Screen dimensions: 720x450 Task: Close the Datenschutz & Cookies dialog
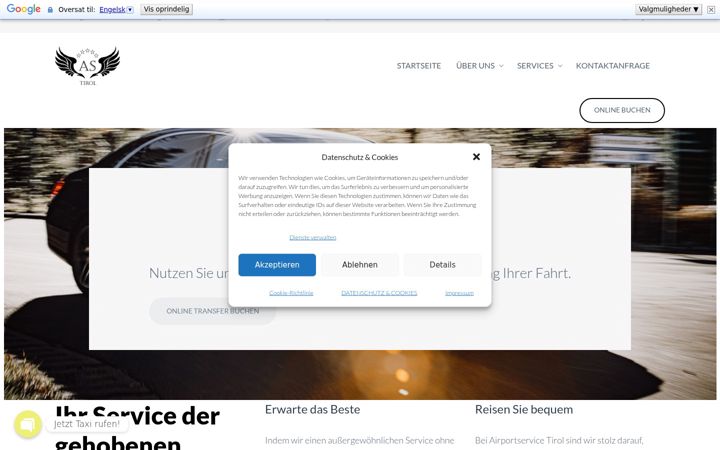[476, 157]
